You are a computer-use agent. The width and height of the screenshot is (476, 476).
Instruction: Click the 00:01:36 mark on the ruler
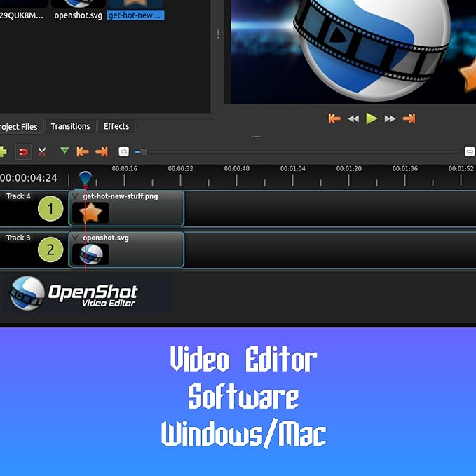[405, 168]
